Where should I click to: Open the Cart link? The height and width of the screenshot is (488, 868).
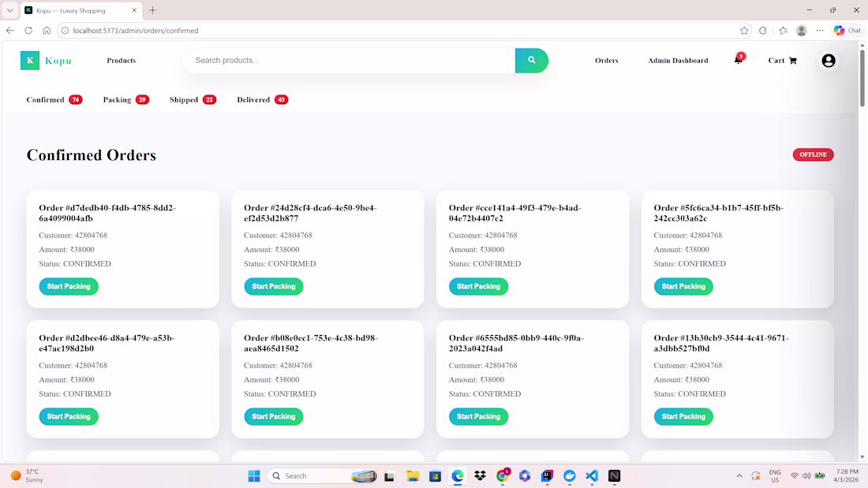coord(782,60)
